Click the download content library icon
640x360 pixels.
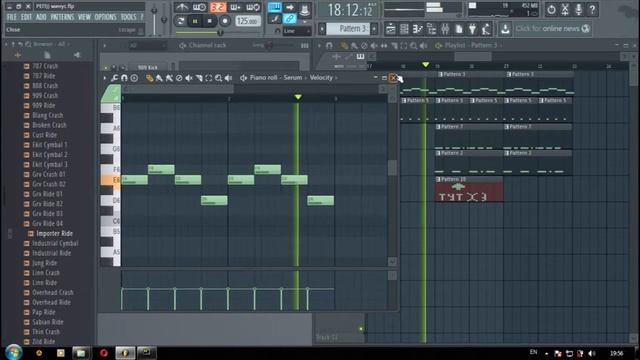pyautogui.click(x=505, y=29)
